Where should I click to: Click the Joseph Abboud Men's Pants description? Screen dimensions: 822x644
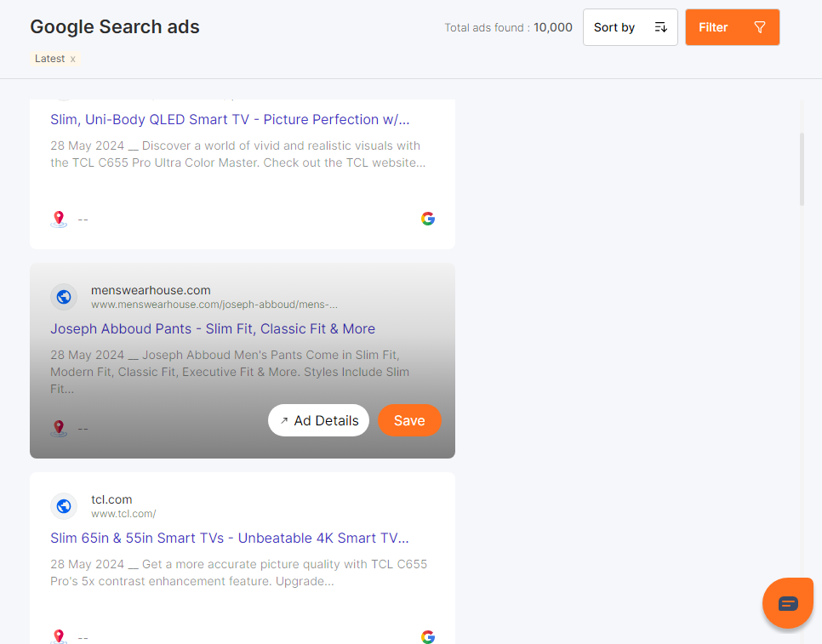[x=230, y=372]
